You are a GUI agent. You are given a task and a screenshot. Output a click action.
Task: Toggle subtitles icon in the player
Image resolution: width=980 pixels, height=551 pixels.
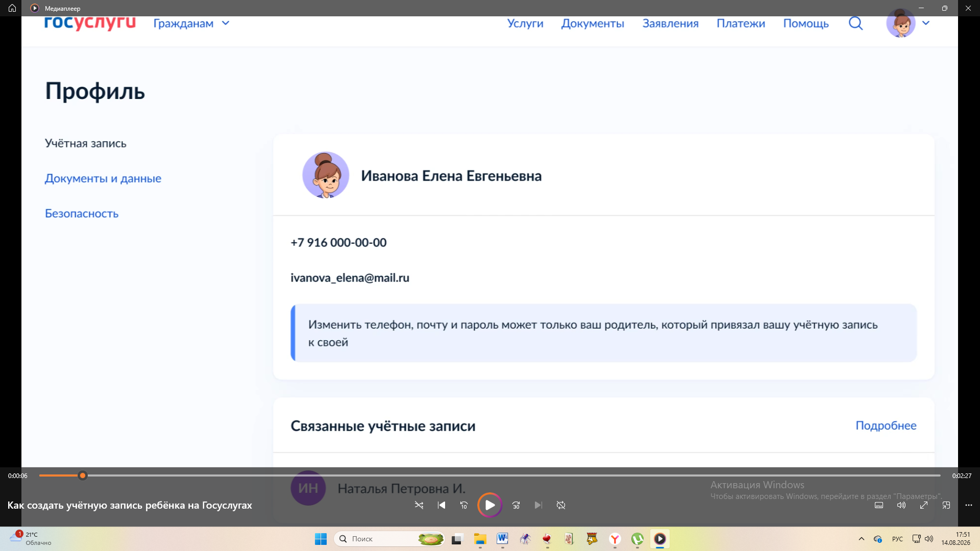tap(879, 505)
